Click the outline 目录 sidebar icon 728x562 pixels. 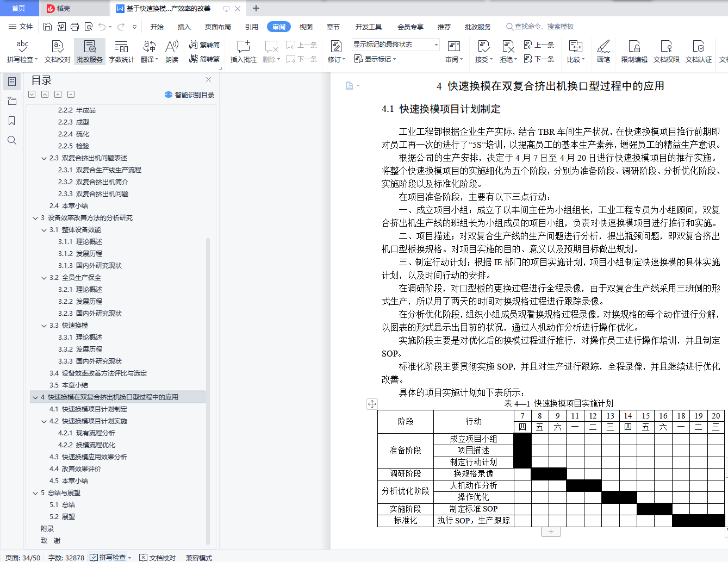pyautogui.click(x=12, y=82)
